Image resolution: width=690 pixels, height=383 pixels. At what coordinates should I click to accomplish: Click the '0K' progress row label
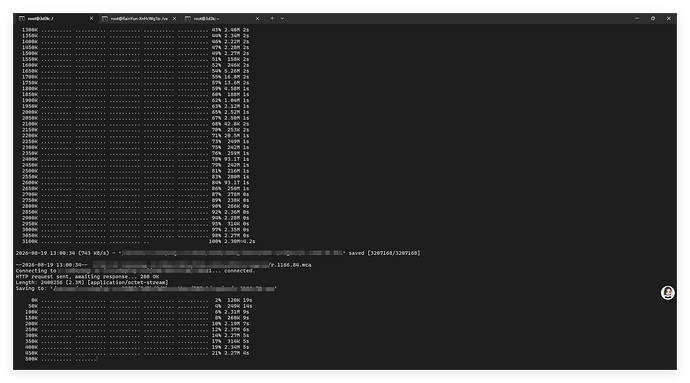pos(34,300)
